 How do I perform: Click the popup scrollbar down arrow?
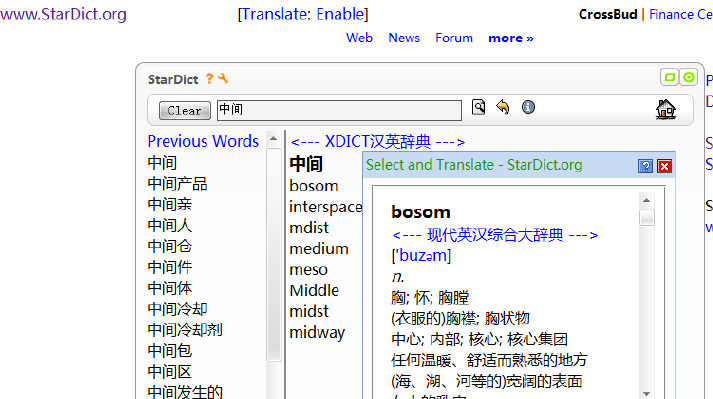point(647,394)
